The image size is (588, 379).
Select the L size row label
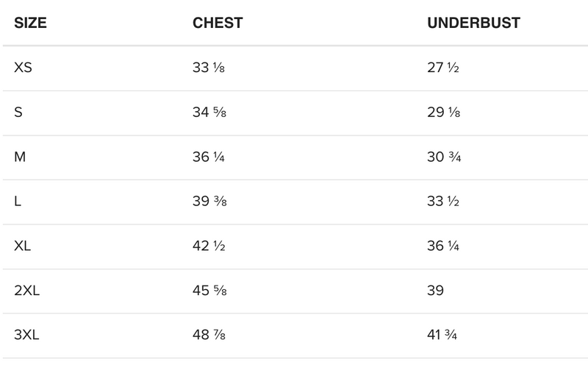(x=18, y=202)
